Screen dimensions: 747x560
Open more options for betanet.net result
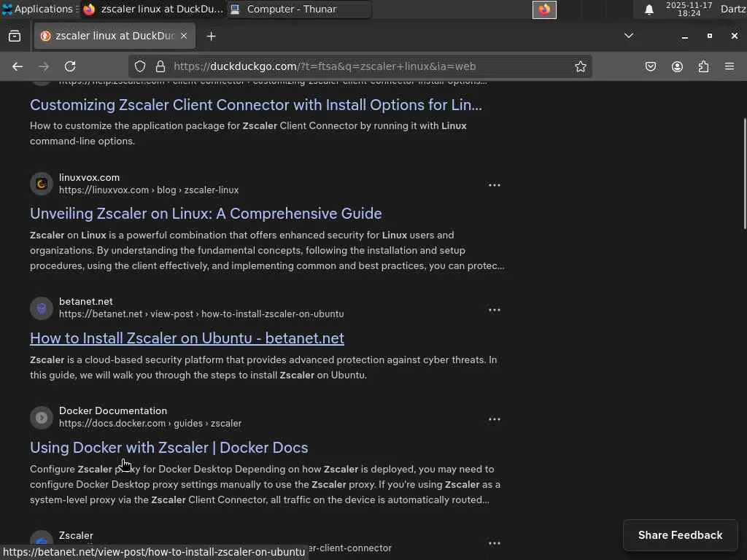tap(495, 310)
